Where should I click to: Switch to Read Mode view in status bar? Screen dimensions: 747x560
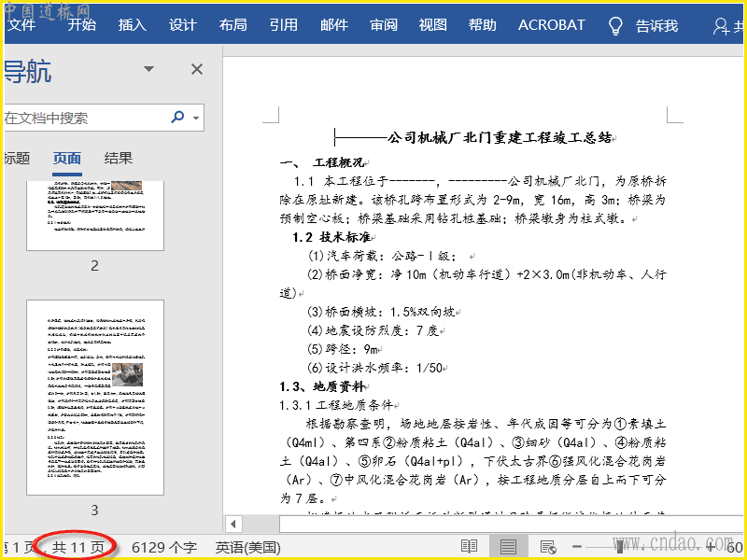click(x=469, y=546)
